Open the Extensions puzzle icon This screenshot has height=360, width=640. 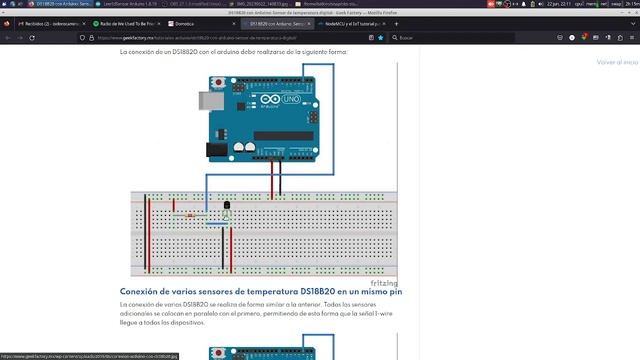(x=620, y=38)
